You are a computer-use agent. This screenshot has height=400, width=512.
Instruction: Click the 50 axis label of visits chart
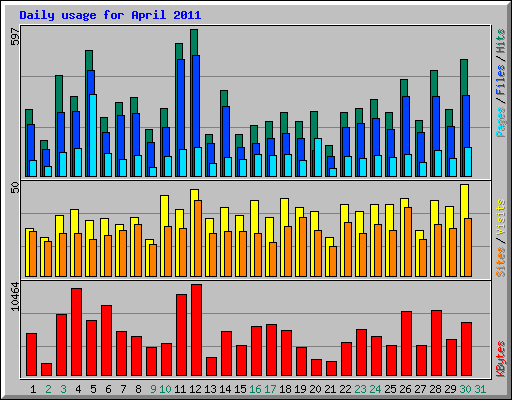(x=15, y=188)
